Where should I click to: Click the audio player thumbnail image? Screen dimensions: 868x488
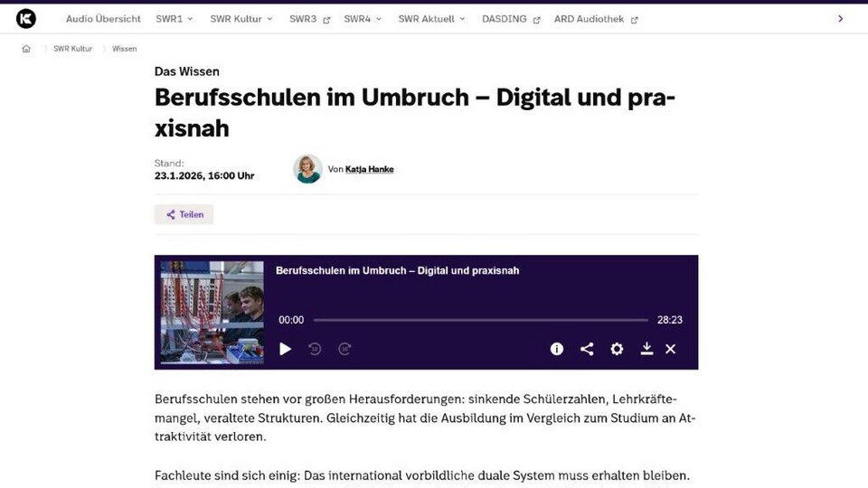(x=212, y=312)
